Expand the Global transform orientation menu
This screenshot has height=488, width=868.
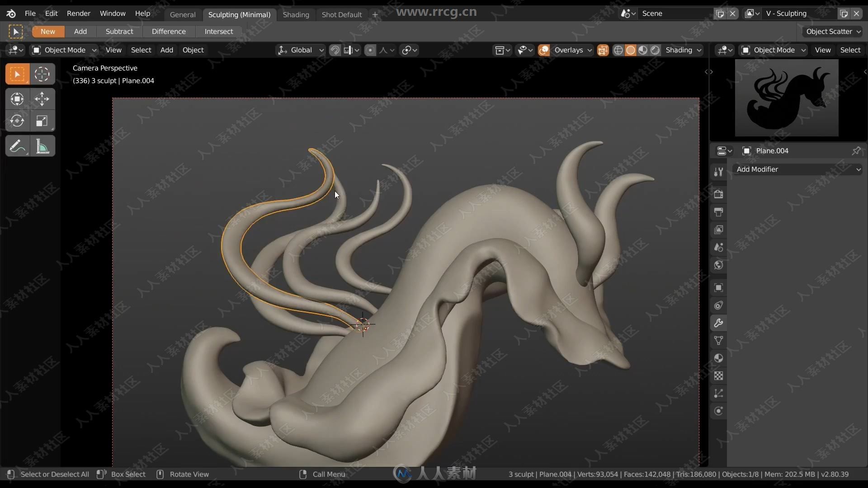[320, 49]
